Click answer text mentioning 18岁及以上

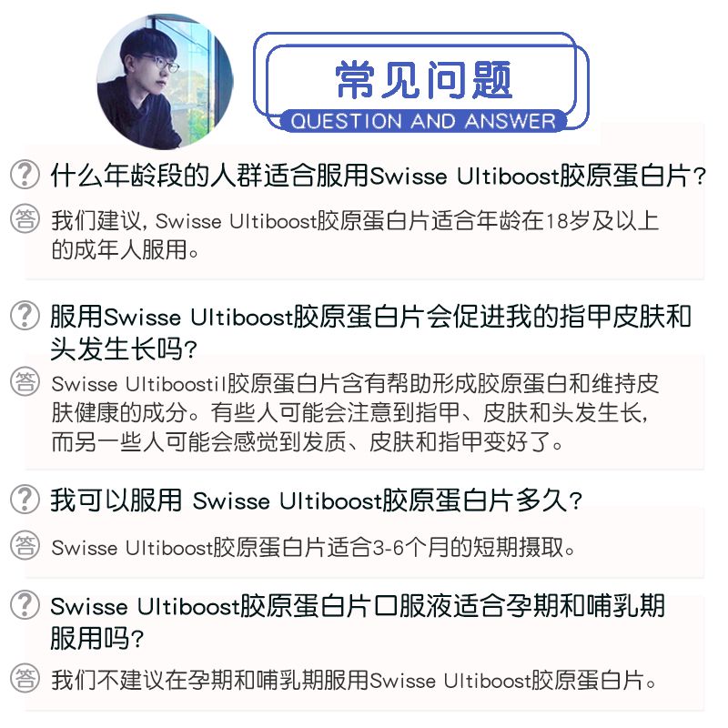(355, 235)
